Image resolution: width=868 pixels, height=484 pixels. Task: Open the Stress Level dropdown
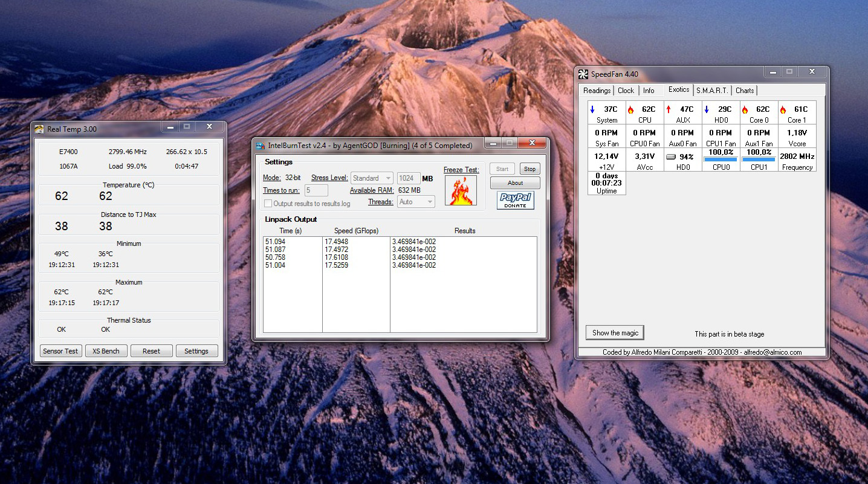[x=372, y=178]
